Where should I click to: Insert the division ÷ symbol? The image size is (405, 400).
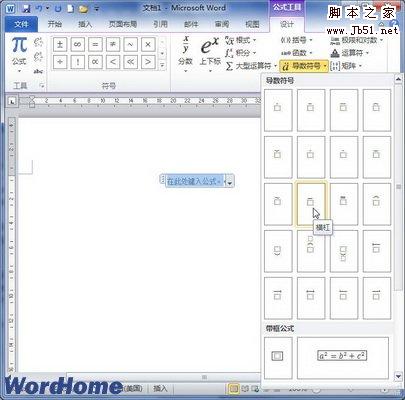click(x=60, y=62)
